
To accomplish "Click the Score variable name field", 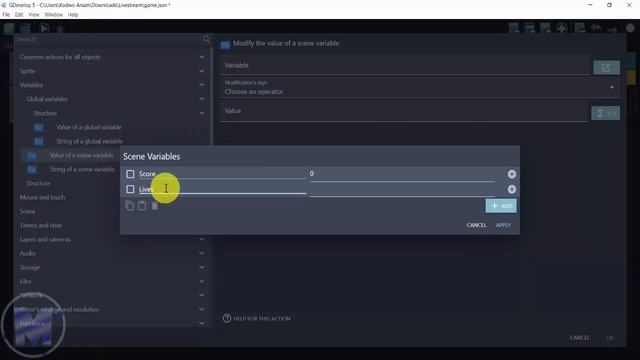I will tap(222, 174).
